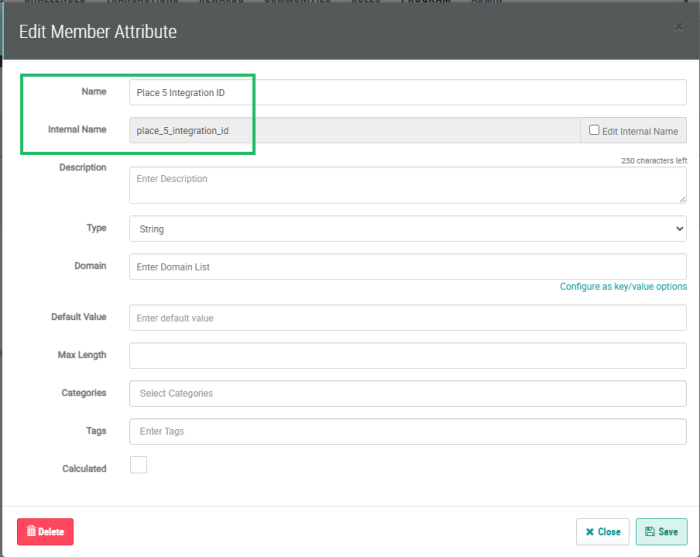Click the Close button in footer

(602, 532)
